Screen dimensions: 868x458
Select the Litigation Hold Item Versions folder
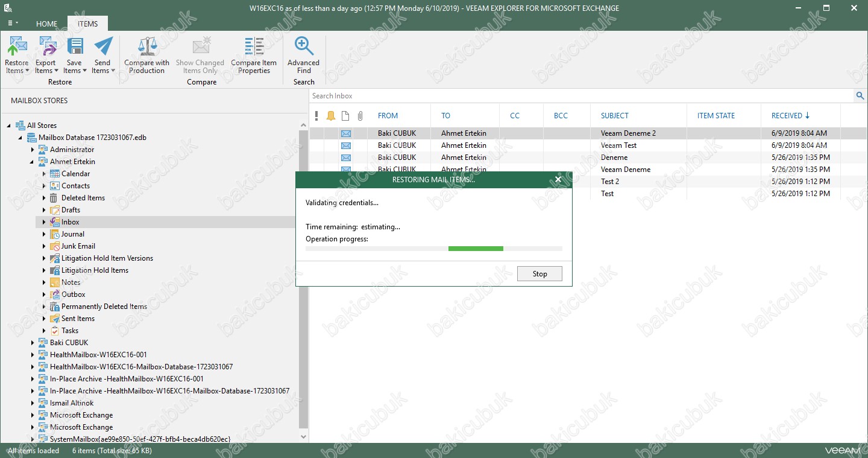point(107,258)
